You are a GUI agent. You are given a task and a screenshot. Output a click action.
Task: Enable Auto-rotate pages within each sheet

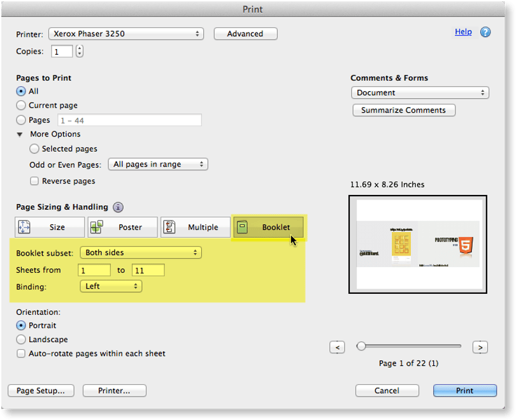[x=21, y=354]
